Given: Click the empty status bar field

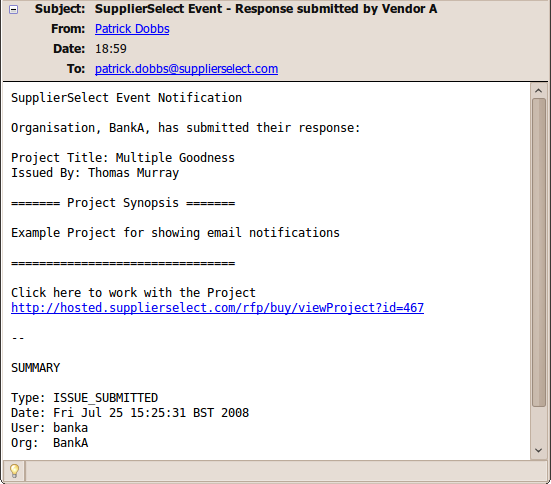Looking at the screenshot, I should click(x=285, y=471).
